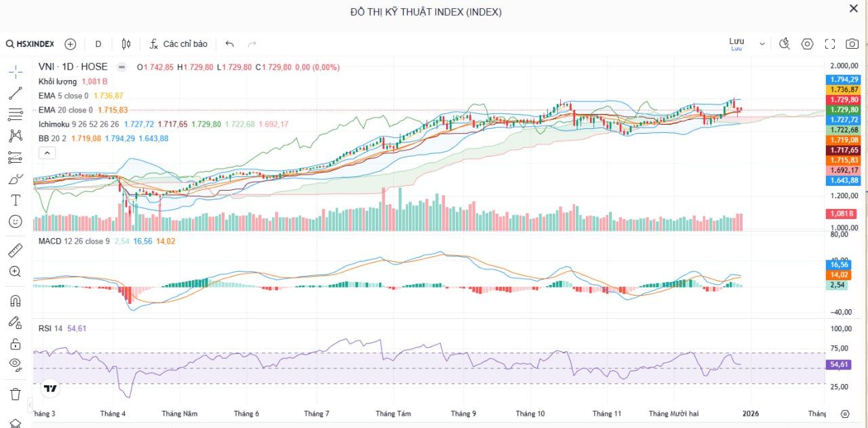This screenshot has width=868, height=428.
Task: Select the trend line drawing tool
Action: [14, 93]
